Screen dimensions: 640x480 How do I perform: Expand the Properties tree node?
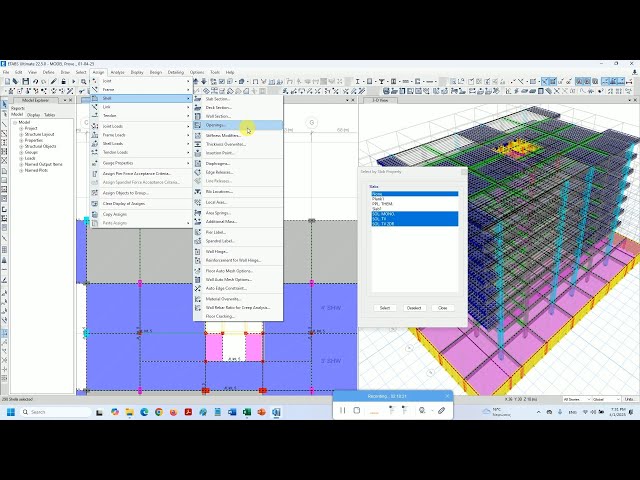(21, 140)
